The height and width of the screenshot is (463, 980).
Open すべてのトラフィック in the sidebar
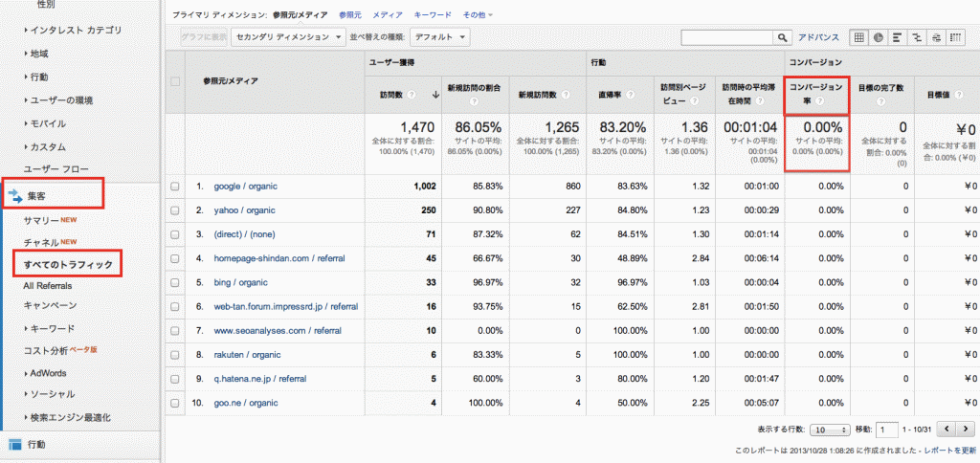[67, 263]
